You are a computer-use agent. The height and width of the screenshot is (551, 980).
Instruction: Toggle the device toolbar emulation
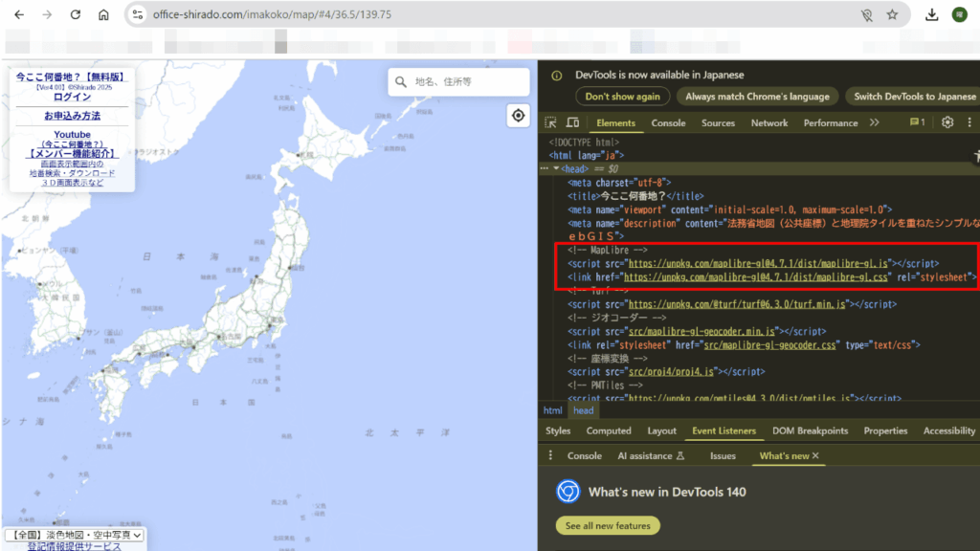[572, 122]
